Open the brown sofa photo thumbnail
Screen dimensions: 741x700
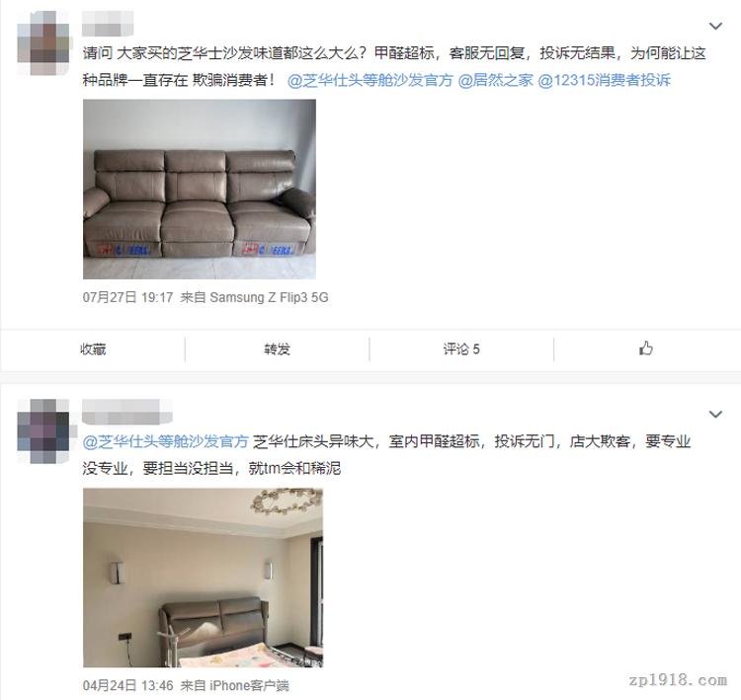(x=200, y=189)
